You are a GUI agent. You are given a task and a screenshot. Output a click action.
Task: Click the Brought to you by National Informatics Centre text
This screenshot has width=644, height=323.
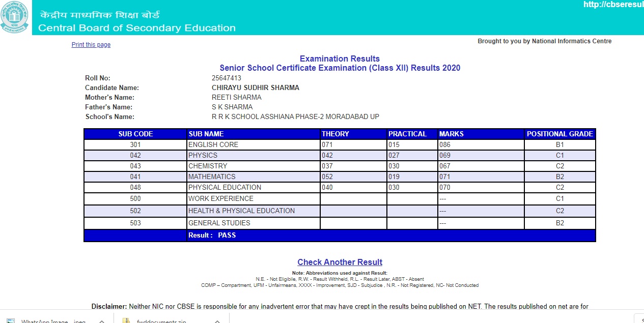pyautogui.click(x=545, y=41)
